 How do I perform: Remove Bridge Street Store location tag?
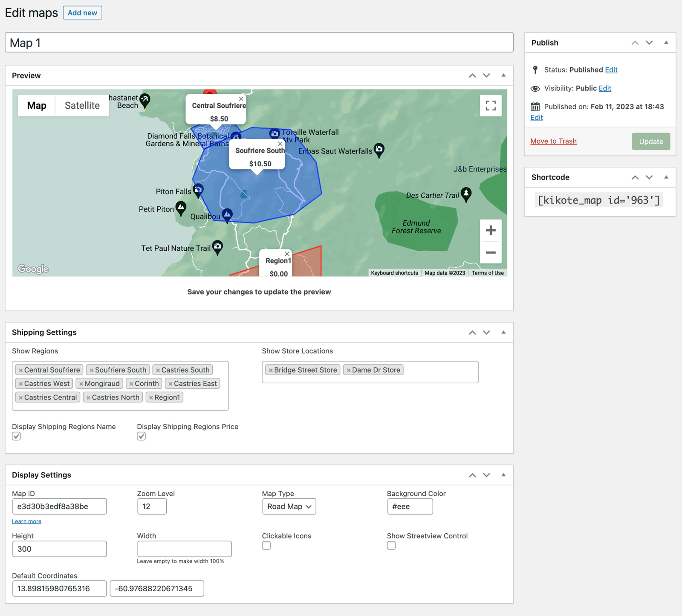tap(270, 370)
